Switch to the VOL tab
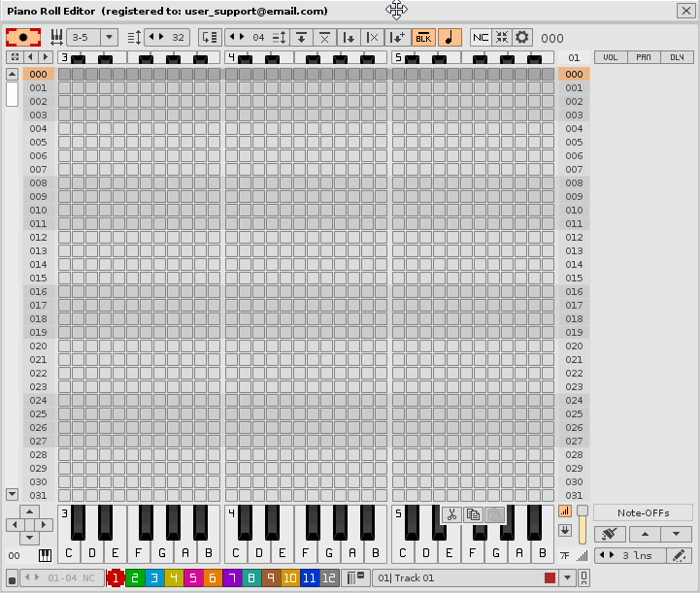700x593 pixels. click(611, 57)
